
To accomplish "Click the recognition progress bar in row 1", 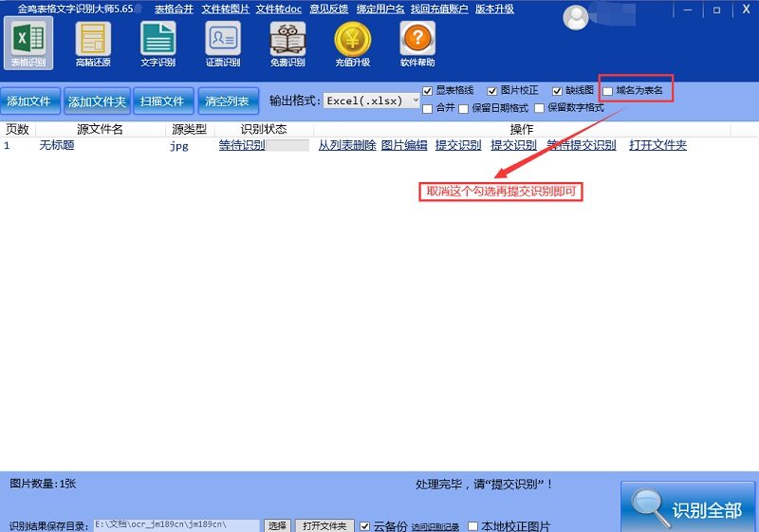I will 287,145.
